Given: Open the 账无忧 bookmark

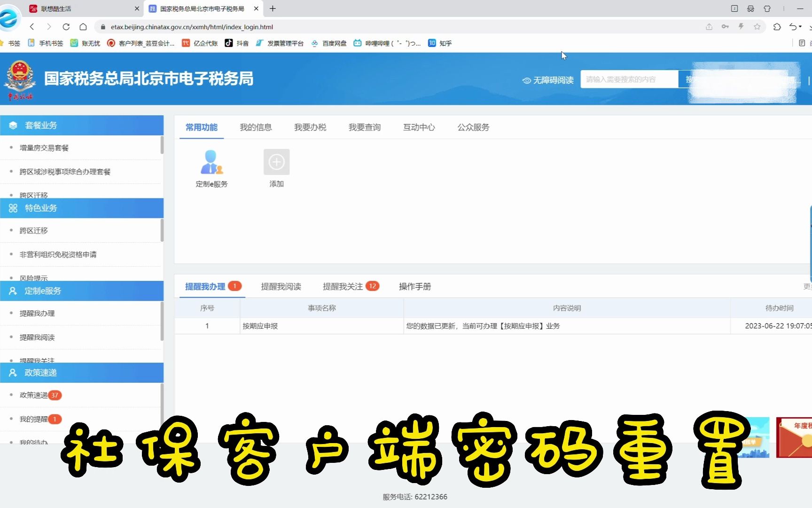Looking at the screenshot, I should coord(85,43).
